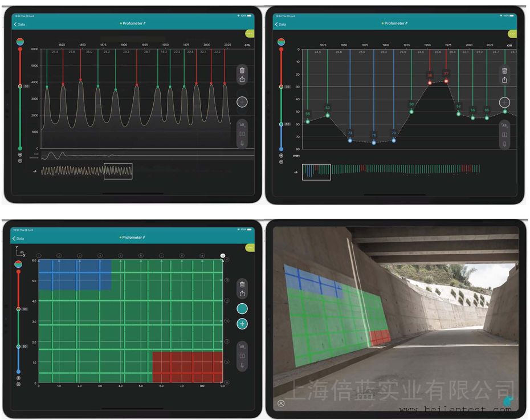Screen dimensions: 530x420
Task: Tap zoom-out minus below scale in cover depth view
Action: (282, 161)
